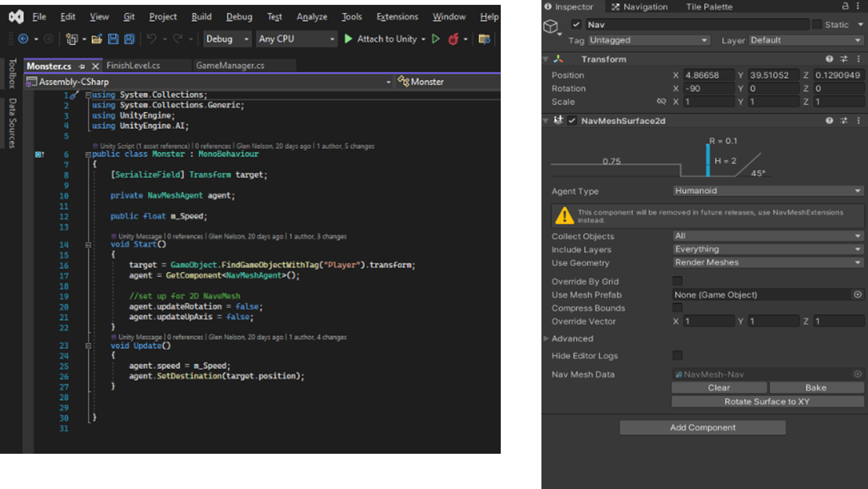Switch to the GameManager.cs tab
868x489 pixels.
230,66
